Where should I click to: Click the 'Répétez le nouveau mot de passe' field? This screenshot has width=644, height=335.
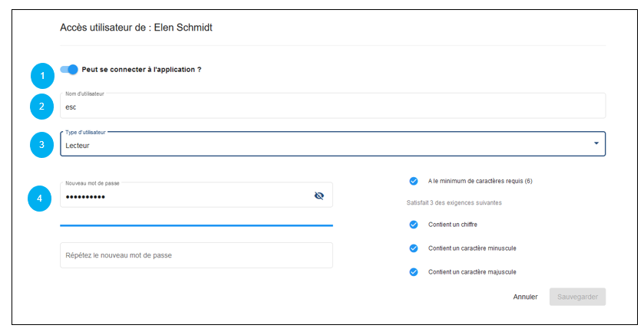pos(196,255)
